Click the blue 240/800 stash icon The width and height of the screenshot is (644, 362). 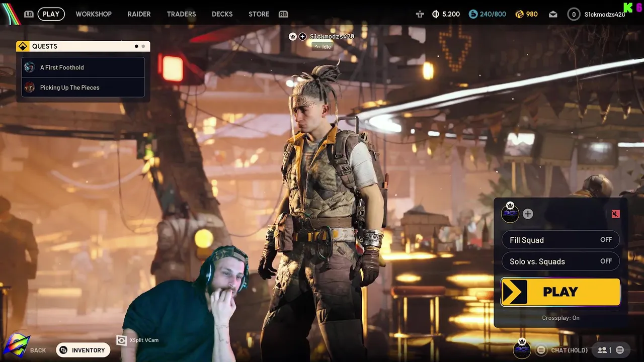[473, 14]
